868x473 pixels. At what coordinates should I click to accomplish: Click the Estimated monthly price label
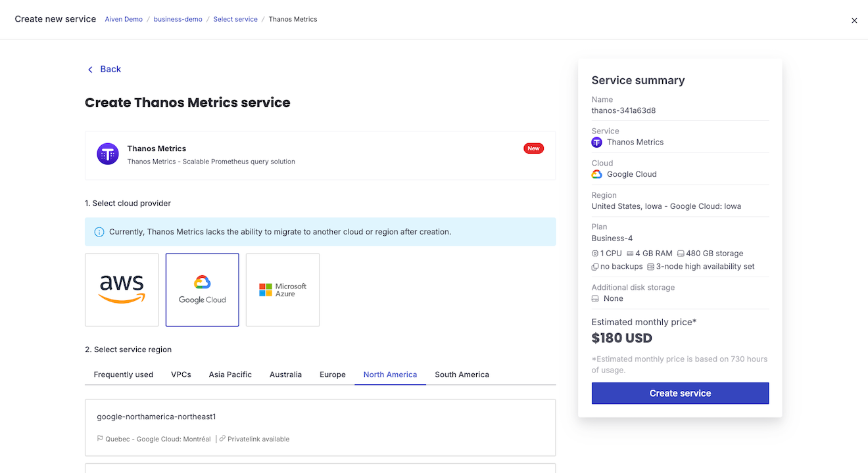coord(644,322)
